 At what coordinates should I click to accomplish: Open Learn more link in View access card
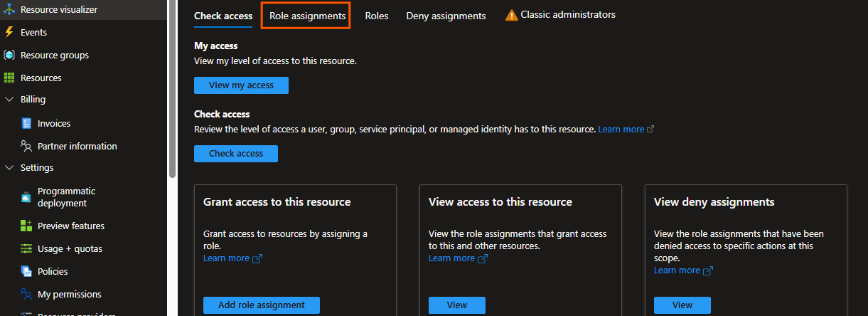[451, 258]
